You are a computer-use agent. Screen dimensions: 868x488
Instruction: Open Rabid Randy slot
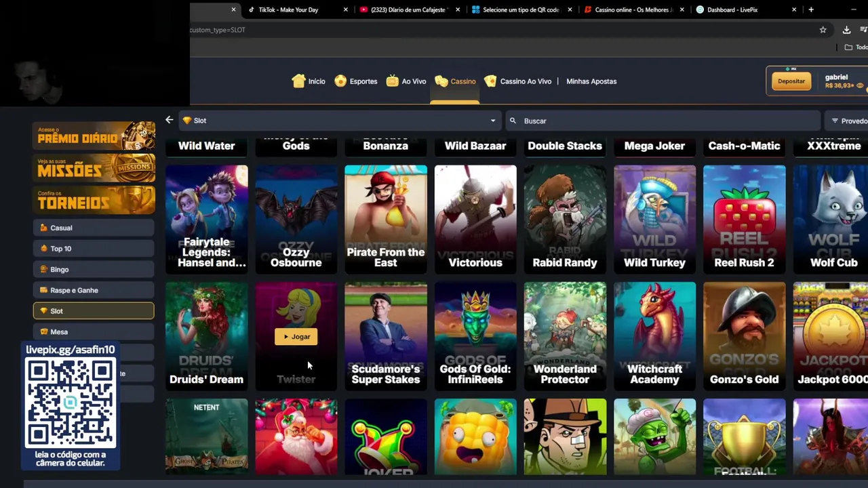[565, 218]
